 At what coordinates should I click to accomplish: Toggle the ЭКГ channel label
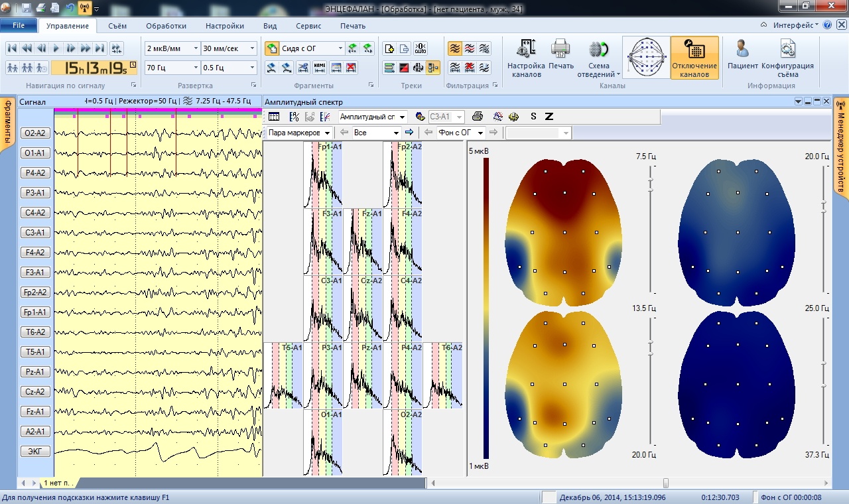[34, 452]
